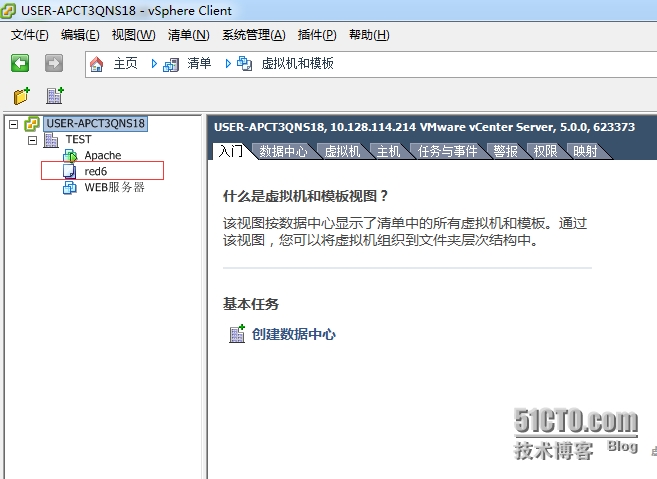Collapse the TEST datacenter node
This screenshot has height=479, width=657.
click(33, 140)
